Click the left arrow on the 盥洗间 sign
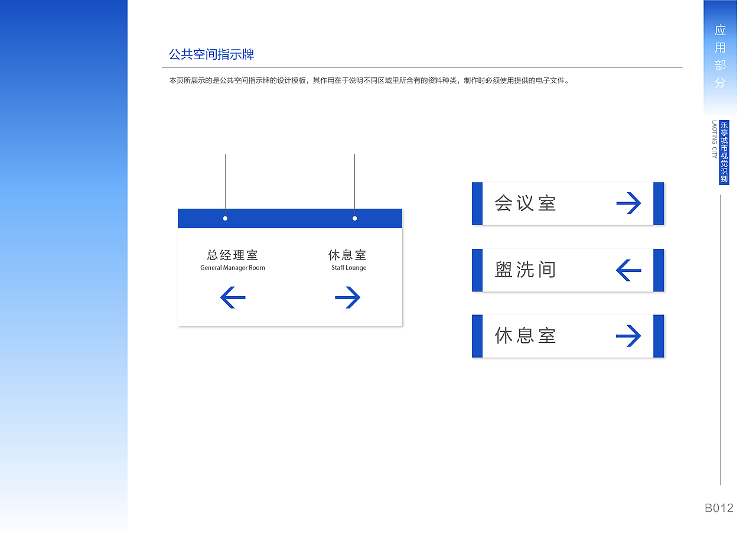756x535 pixels. click(628, 270)
